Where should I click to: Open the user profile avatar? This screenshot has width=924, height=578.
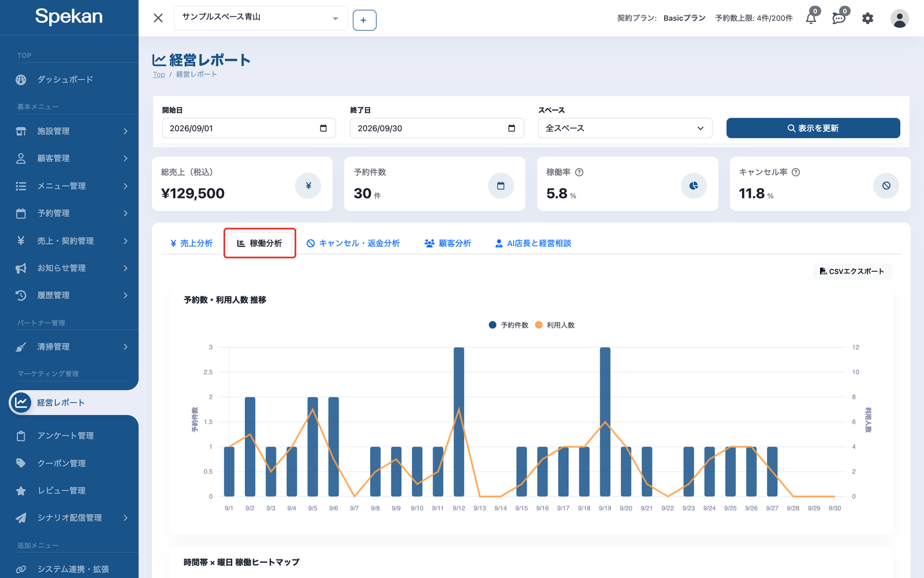(x=899, y=18)
